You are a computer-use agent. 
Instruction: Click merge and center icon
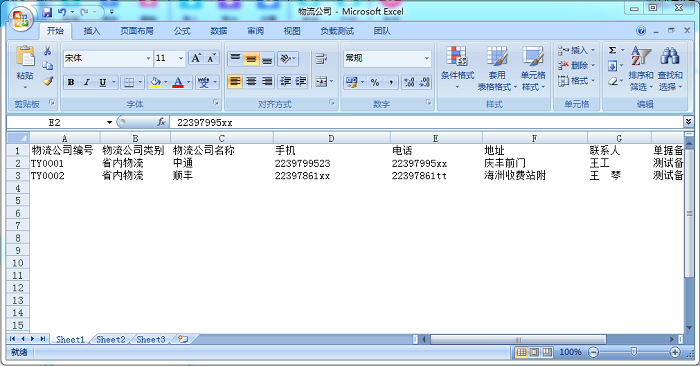click(x=321, y=82)
